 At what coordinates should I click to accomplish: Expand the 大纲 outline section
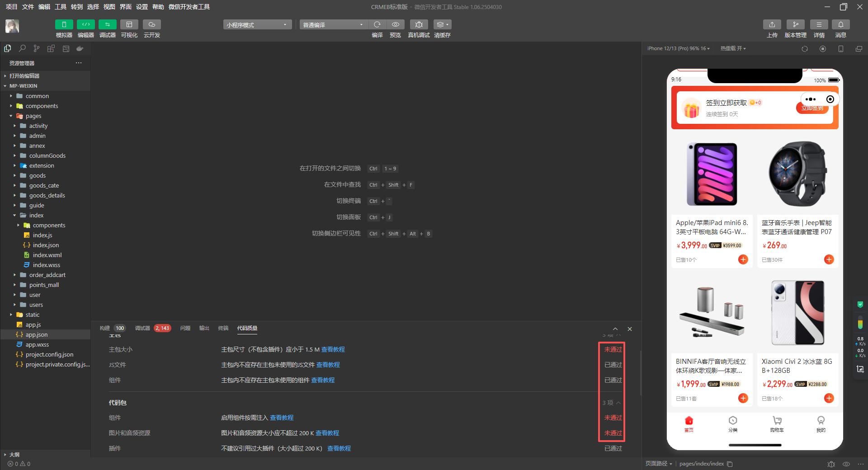point(45,454)
